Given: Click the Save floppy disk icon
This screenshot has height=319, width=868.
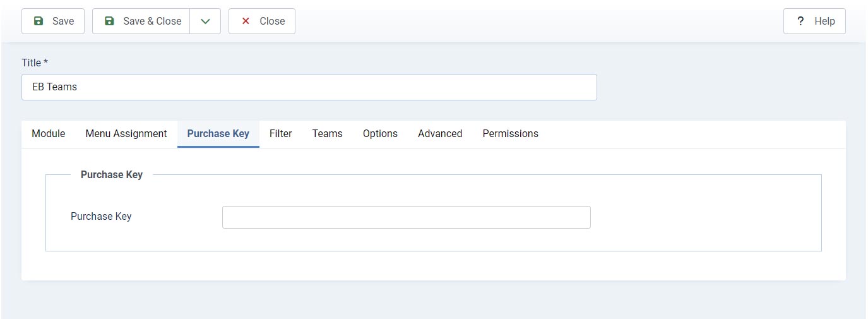Looking at the screenshot, I should [39, 21].
